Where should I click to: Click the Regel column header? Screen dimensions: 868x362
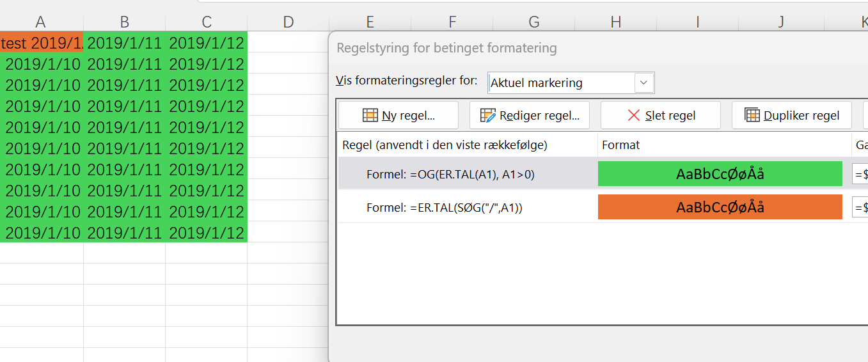[445, 145]
